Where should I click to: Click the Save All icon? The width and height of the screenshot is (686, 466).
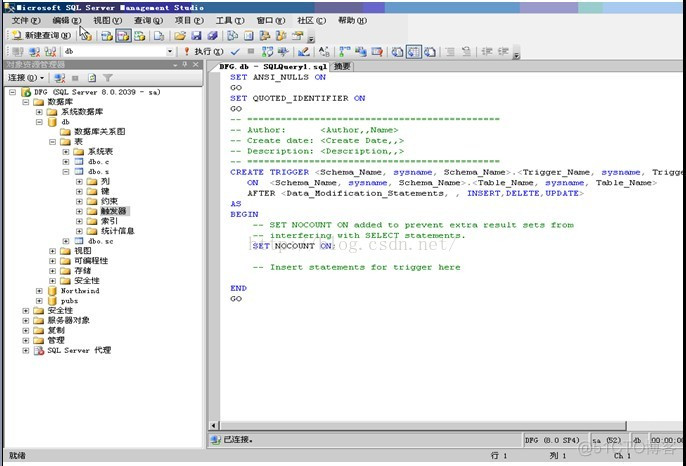213,35
